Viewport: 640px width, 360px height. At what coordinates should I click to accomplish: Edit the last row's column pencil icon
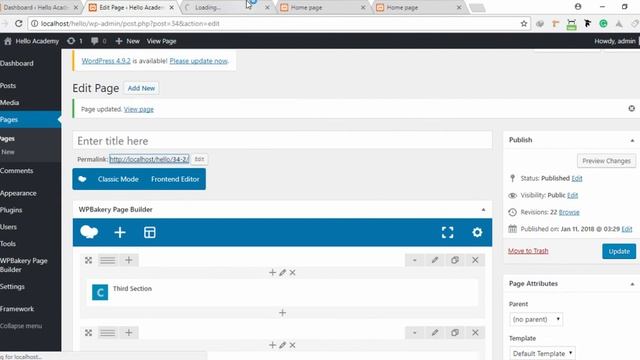(x=282, y=345)
